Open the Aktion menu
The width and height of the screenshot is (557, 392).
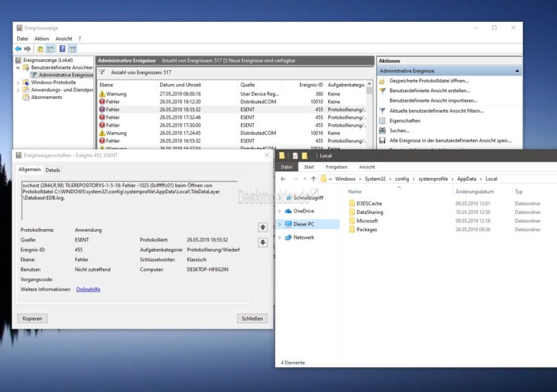tap(41, 39)
